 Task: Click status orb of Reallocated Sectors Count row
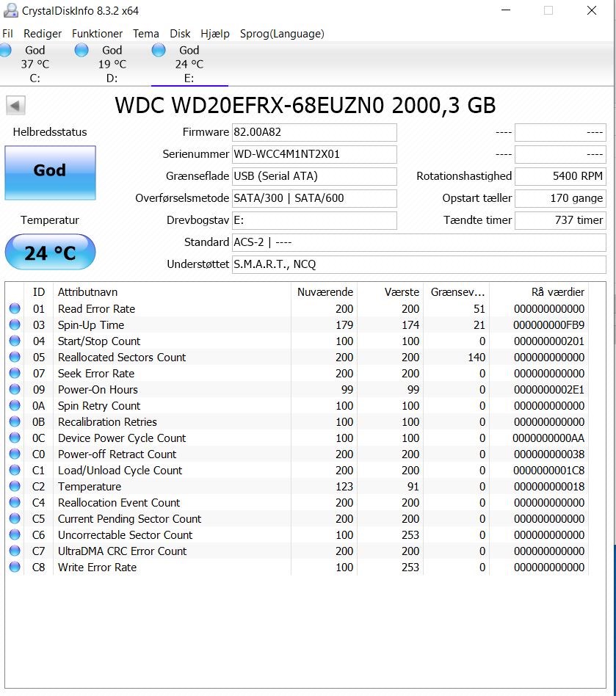pos(15,357)
